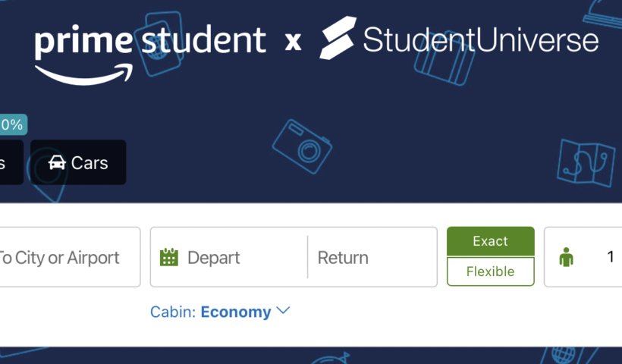
Task: Expand the chevron next to Economy
Action: 283,311
